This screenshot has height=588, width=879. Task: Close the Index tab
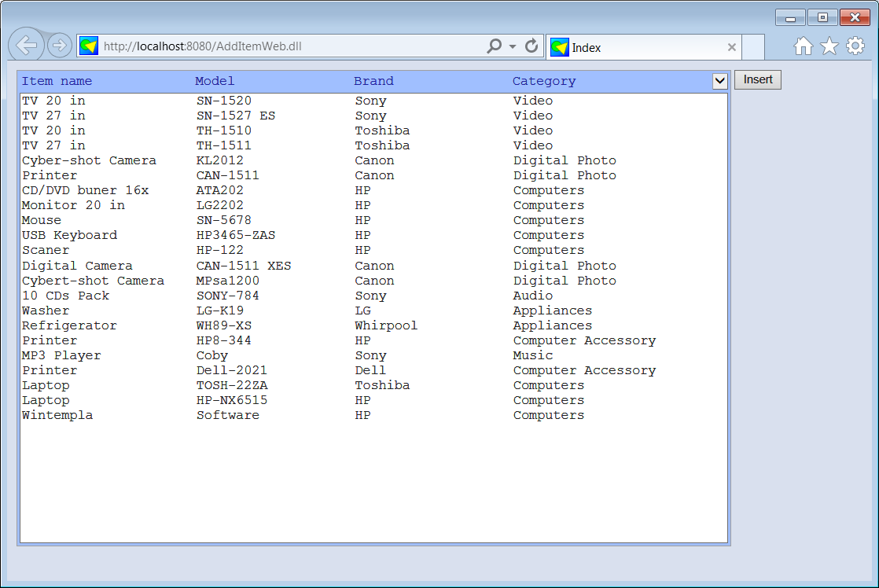tap(731, 48)
